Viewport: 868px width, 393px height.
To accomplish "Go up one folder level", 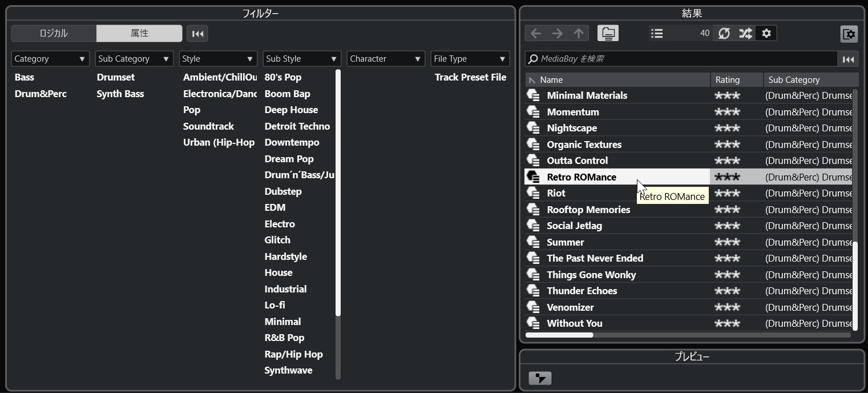I will click(579, 34).
